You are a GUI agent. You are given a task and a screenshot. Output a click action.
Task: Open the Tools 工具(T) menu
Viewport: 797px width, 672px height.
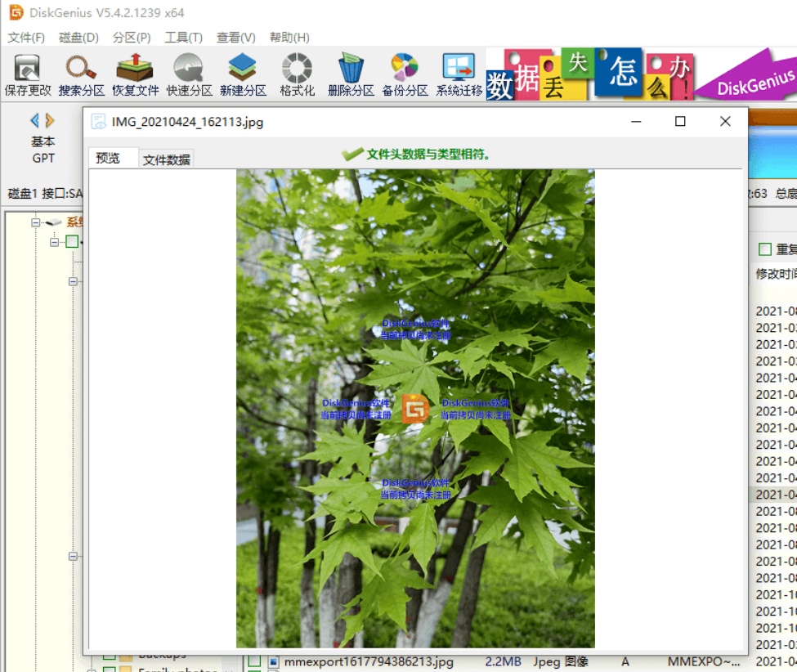click(x=183, y=38)
